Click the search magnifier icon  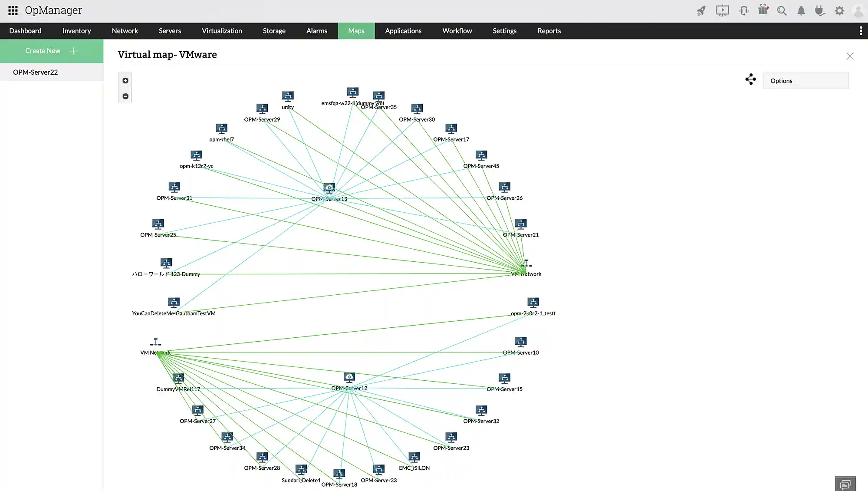click(x=782, y=11)
